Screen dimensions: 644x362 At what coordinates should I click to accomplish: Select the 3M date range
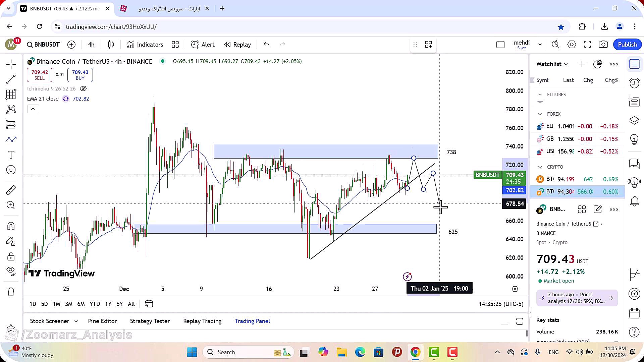(x=69, y=304)
